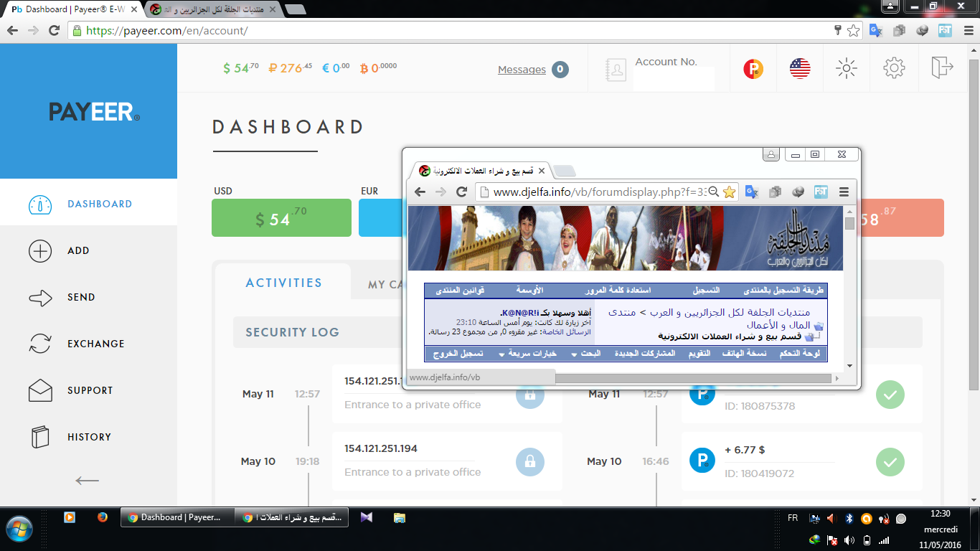Click the red-orange Payeer P icon
The image size is (980, 551).
click(x=753, y=70)
